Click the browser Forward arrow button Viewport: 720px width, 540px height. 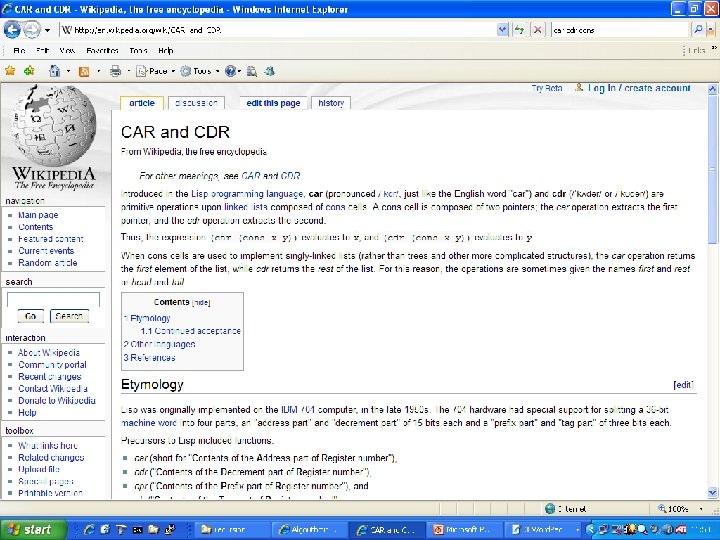click(31, 30)
